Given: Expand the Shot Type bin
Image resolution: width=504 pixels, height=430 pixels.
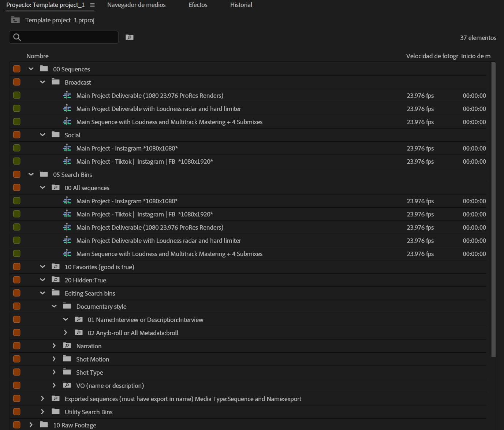Looking at the screenshot, I should [54, 372].
